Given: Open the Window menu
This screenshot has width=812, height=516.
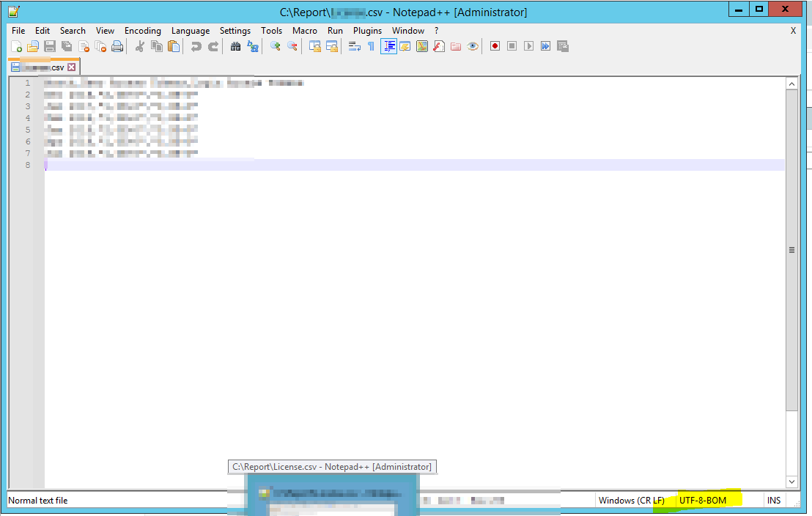Looking at the screenshot, I should (408, 31).
